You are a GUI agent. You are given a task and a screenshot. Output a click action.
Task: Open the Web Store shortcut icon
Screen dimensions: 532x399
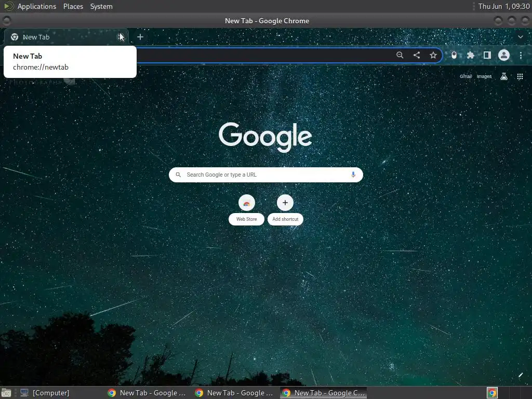coord(247,203)
